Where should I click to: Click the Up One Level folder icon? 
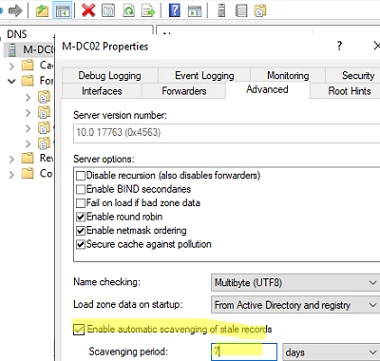[42, 11]
